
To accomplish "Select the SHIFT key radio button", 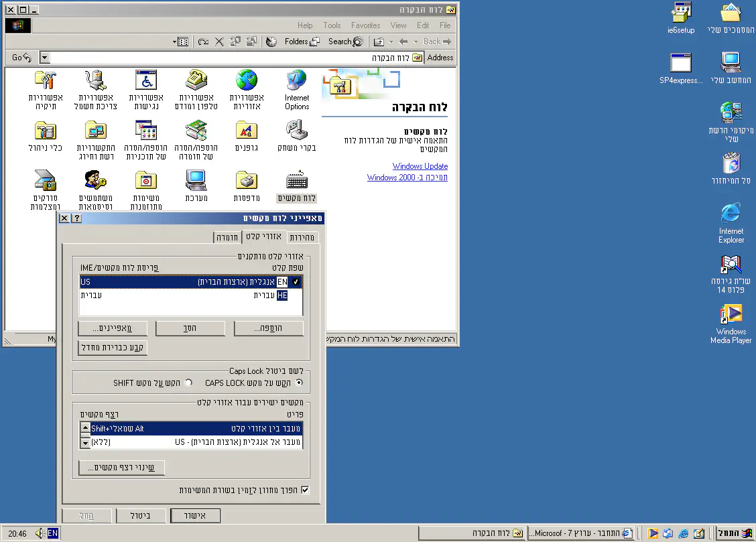I will coord(188,383).
